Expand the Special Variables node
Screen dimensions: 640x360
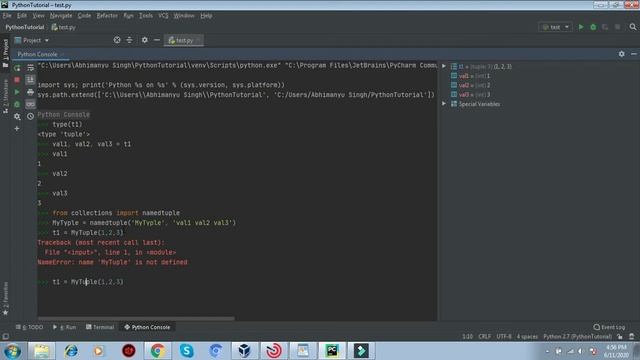(444, 104)
